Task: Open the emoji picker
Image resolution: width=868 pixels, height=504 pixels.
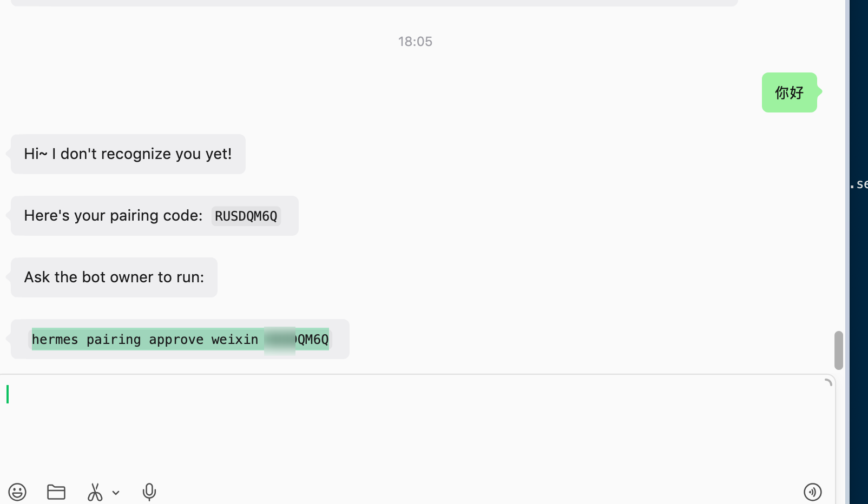Action: (17, 492)
